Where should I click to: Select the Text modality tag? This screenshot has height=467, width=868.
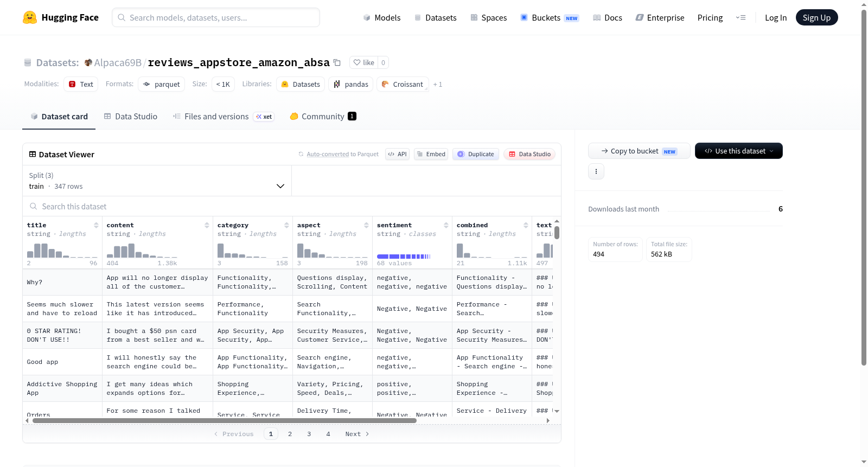pyautogui.click(x=81, y=84)
